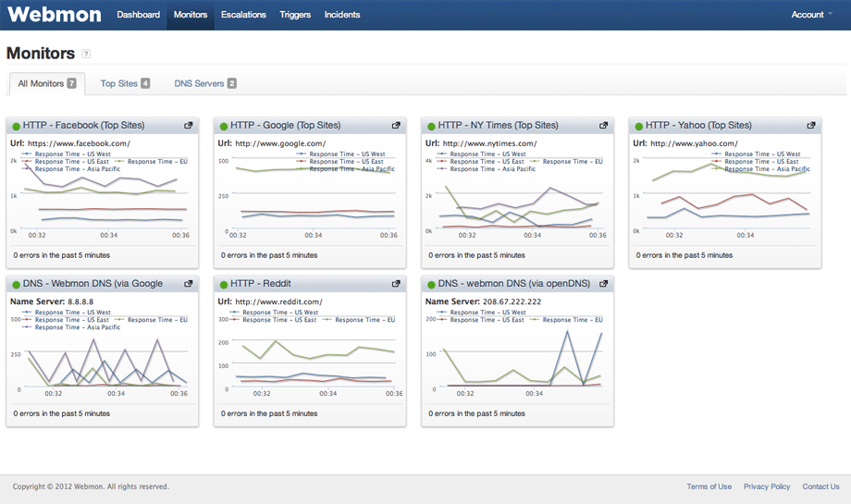
Task: Click the All Monitors count badge 7
Action: [71, 83]
